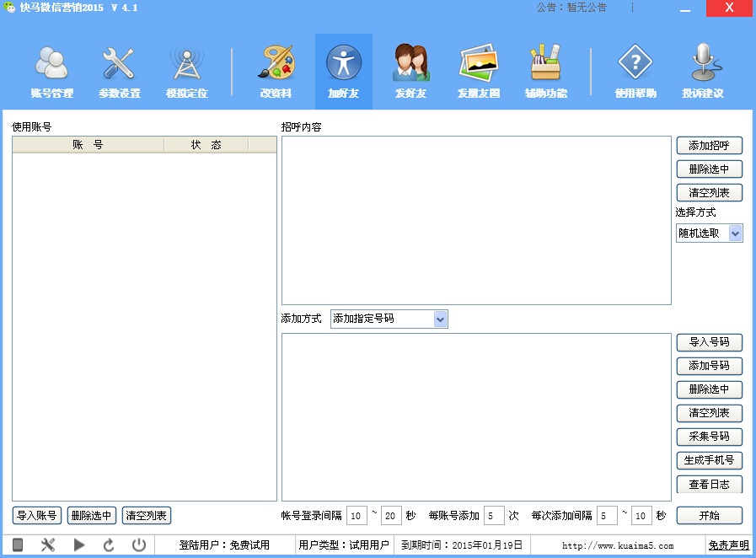This screenshot has height=558, width=756.
Task: Focus 每次添加间隔 minimum field 5
Action: (607, 516)
